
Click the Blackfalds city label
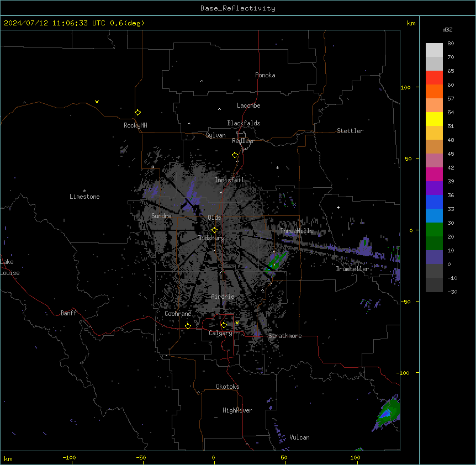pos(244,123)
